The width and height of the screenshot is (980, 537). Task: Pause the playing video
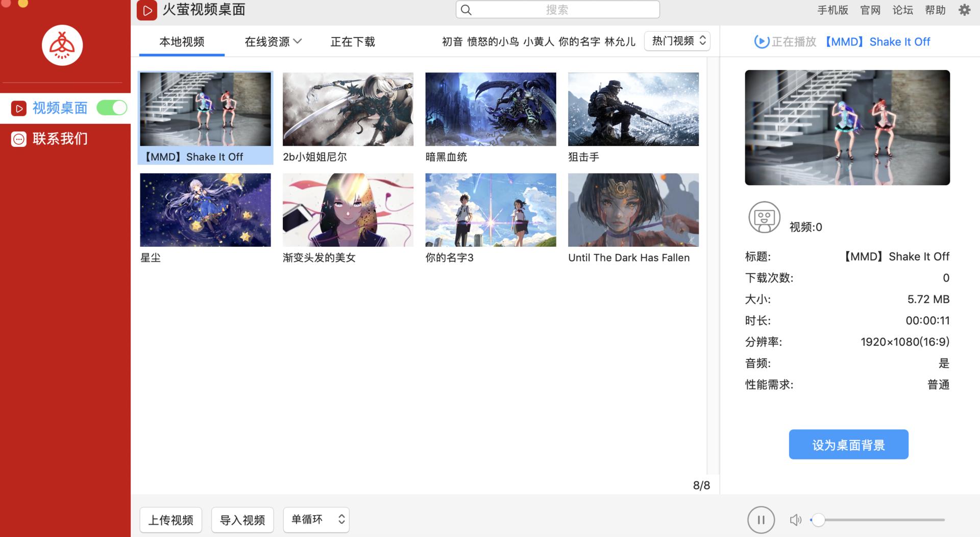(760, 520)
